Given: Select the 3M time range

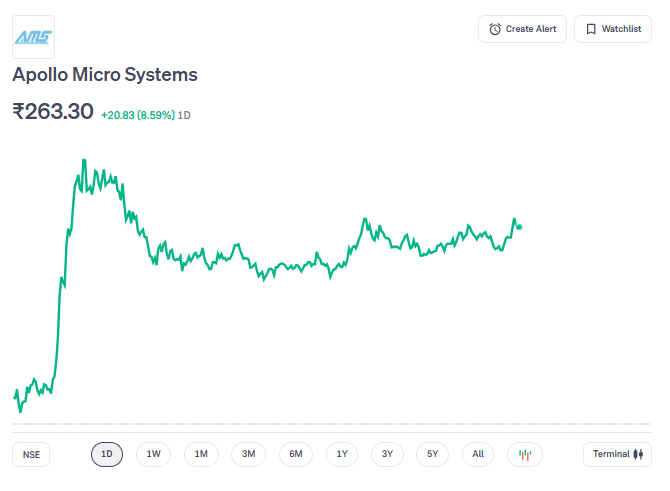Looking at the screenshot, I should pyautogui.click(x=248, y=454).
